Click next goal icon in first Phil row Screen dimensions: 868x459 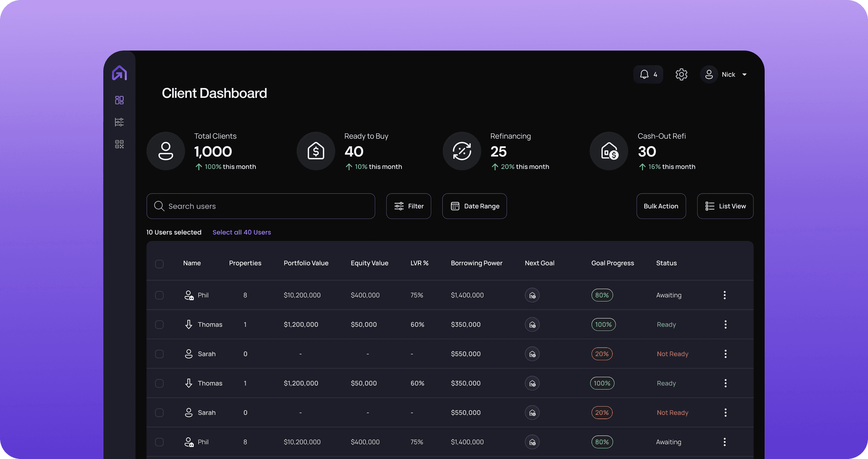532,295
